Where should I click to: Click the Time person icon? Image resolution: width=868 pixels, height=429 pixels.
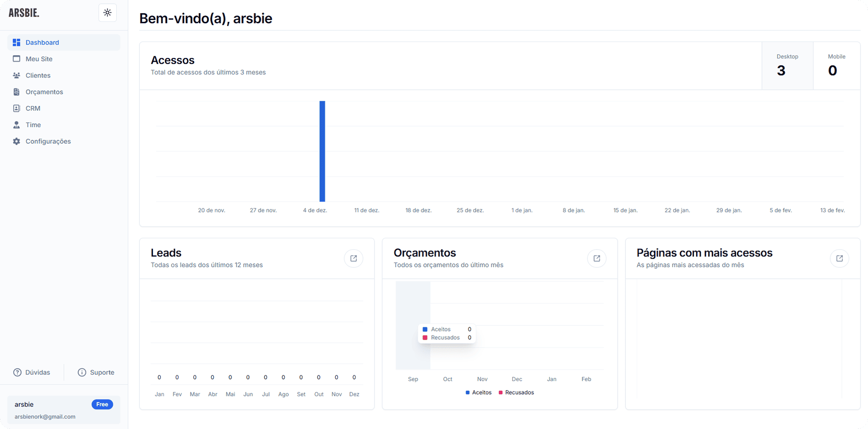16,125
